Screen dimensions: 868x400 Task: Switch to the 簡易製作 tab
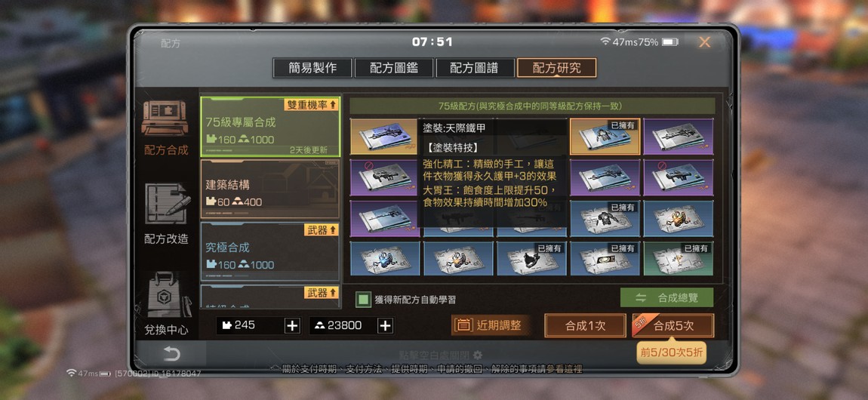point(312,68)
